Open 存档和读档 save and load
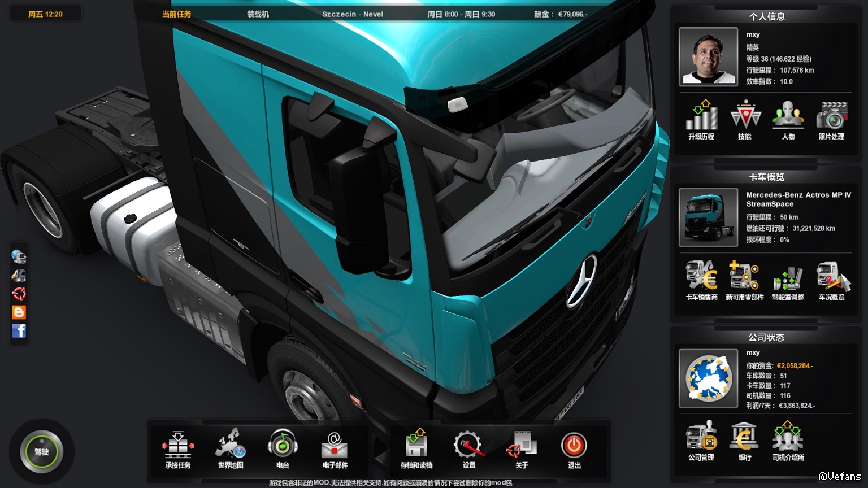 [416, 450]
